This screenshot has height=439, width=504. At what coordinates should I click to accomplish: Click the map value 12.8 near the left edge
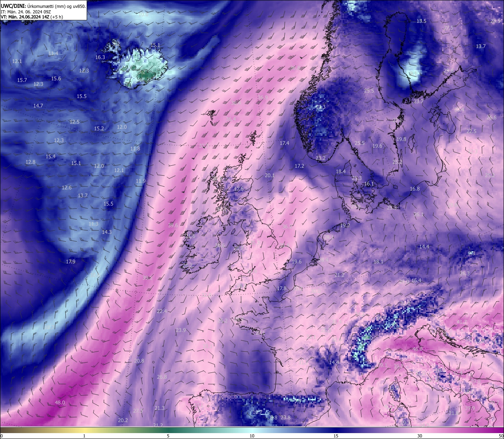(x=30, y=162)
